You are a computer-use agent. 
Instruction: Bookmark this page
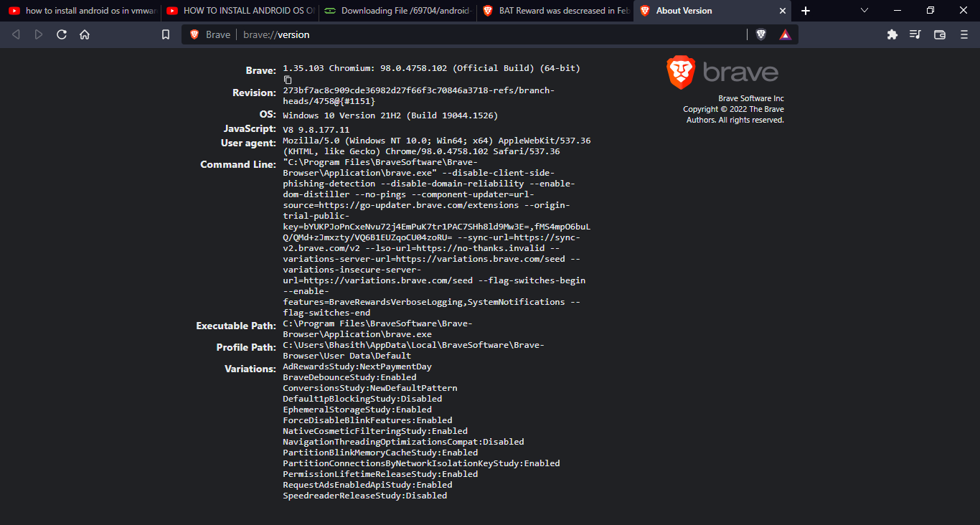[166, 34]
